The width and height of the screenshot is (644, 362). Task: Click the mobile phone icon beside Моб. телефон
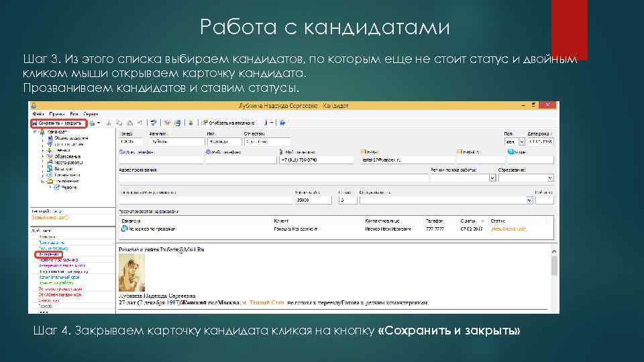281,152
